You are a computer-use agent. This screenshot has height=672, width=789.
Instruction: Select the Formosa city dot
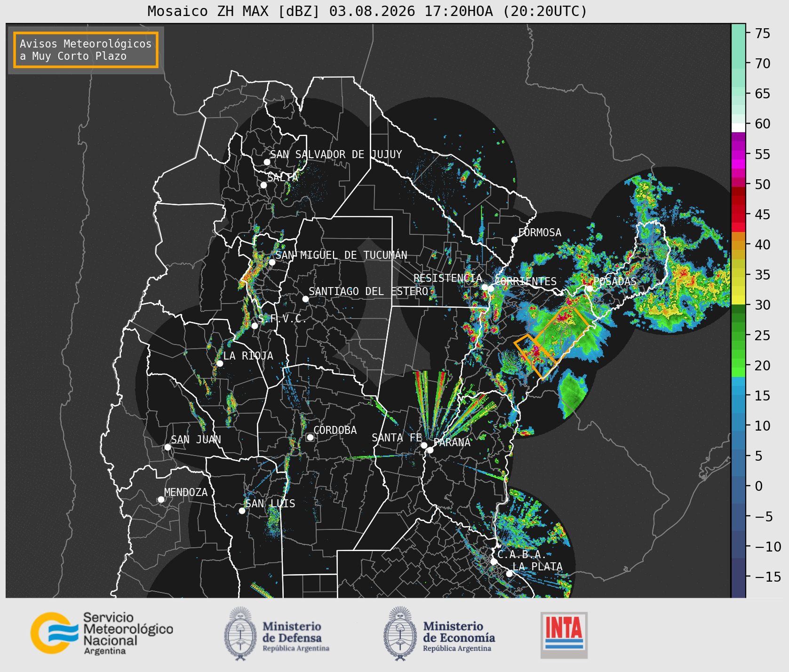pyautogui.click(x=514, y=240)
